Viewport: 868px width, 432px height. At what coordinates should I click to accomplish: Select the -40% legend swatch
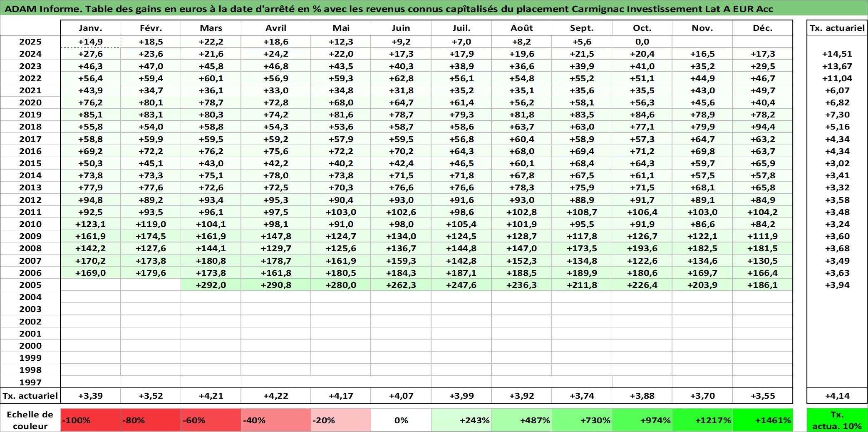(276, 420)
